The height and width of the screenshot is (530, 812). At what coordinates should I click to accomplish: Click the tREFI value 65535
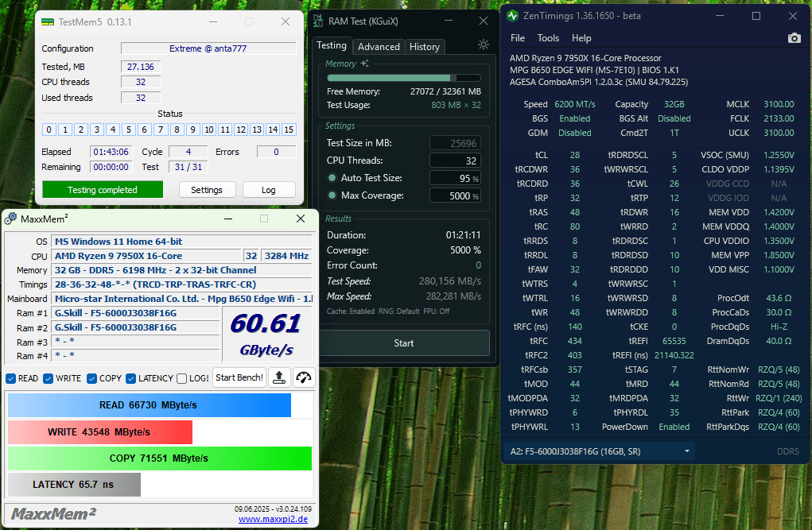click(x=674, y=341)
